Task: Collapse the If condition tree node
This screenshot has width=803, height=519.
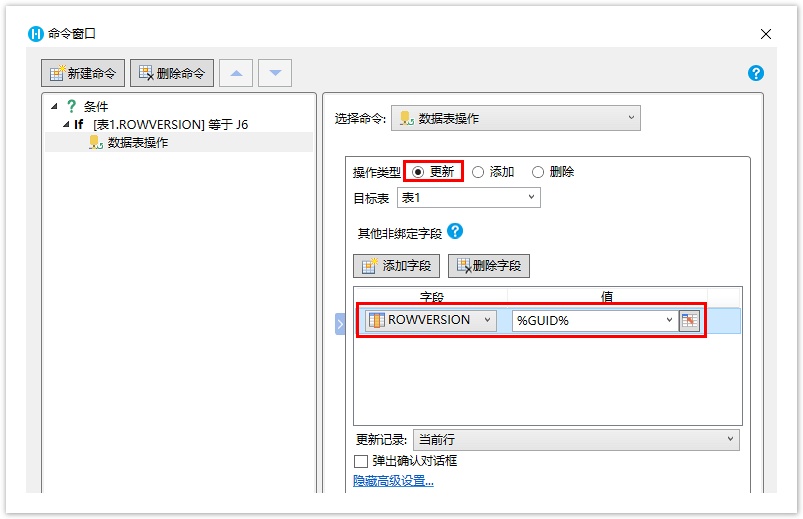Action: pyautogui.click(x=66, y=124)
